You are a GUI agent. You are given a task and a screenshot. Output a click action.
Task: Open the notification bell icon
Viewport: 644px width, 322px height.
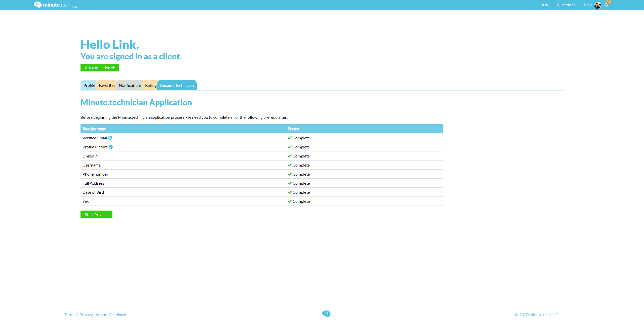click(606, 5)
